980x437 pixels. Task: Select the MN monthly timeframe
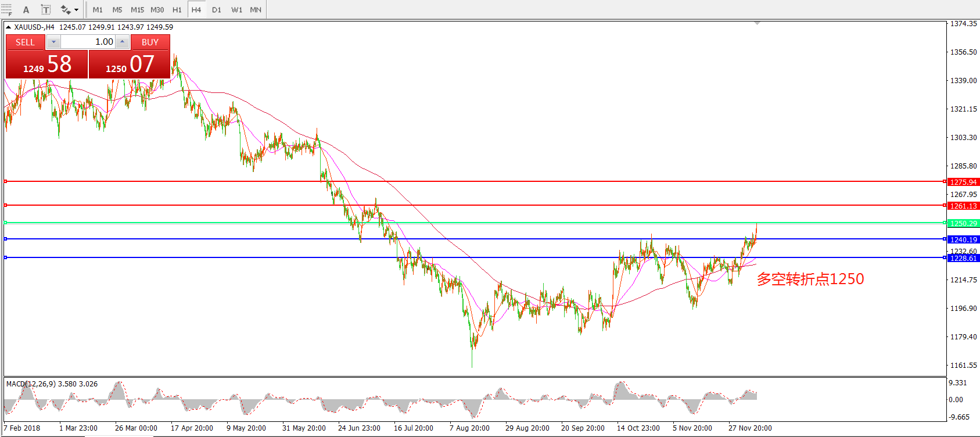point(256,10)
